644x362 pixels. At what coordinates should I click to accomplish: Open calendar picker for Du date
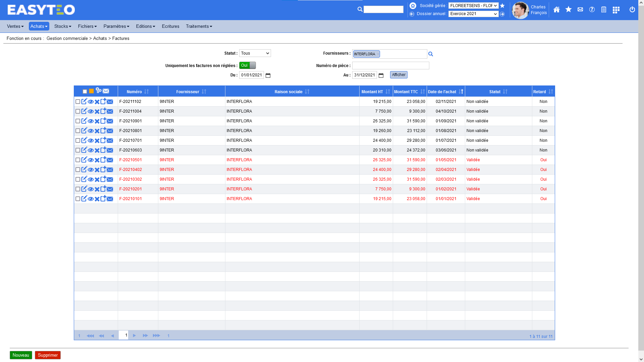point(268,75)
